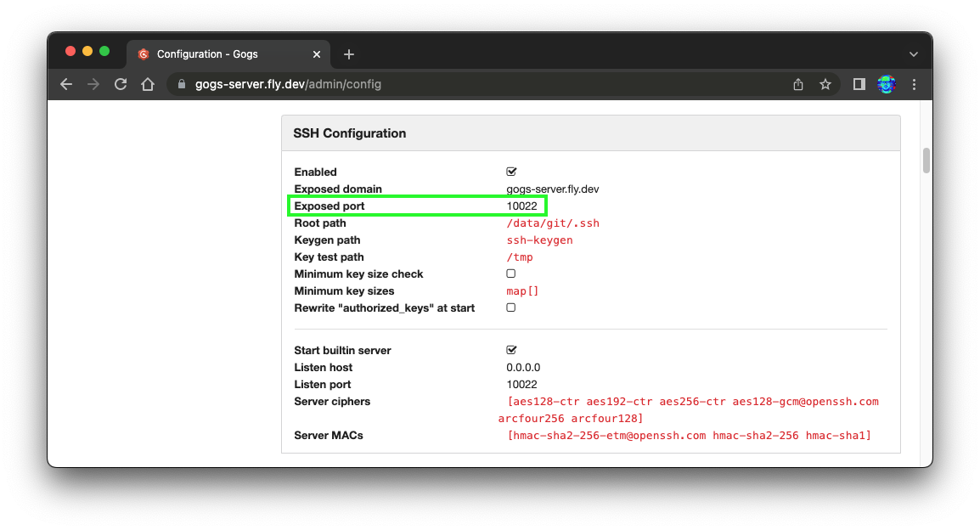This screenshot has height=530, width=980.
Task: Reload the Gogs configuration page
Action: tap(121, 84)
